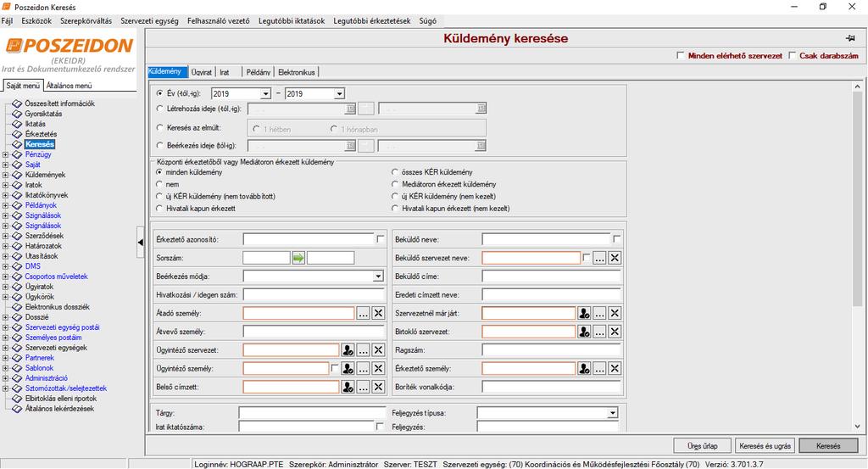The height and width of the screenshot is (469, 868).
Task: Open Beérkezés módja dropdown
Action: coord(378,276)
